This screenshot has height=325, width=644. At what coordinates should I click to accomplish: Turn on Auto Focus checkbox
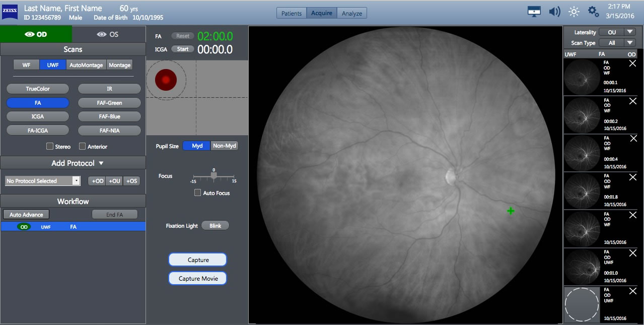198,193
